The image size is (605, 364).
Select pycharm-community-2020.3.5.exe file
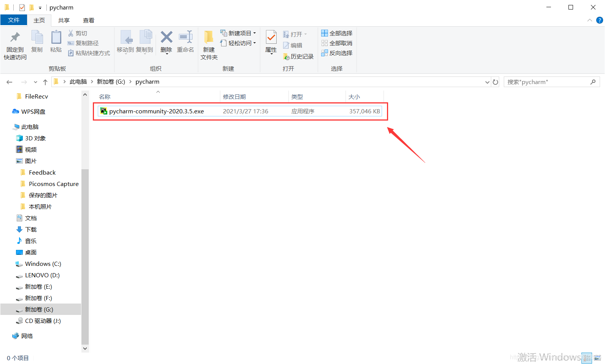tap(240, 111)
